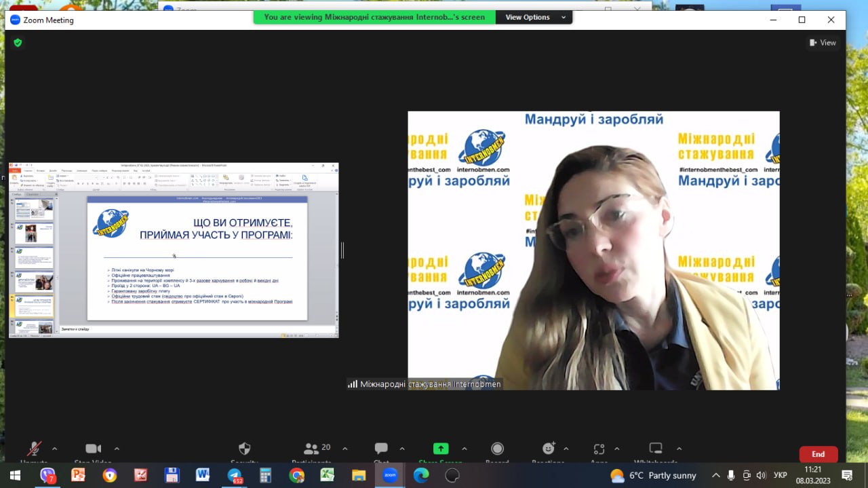Open the Apps icon in Zoom toolbar

(x=599, y=449)
